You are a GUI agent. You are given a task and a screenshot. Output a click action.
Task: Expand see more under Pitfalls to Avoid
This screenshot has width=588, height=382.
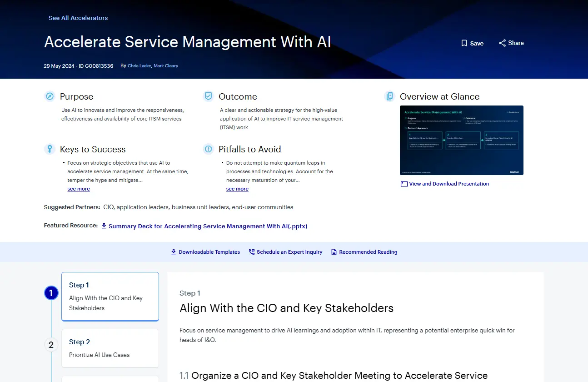[237, 188]
